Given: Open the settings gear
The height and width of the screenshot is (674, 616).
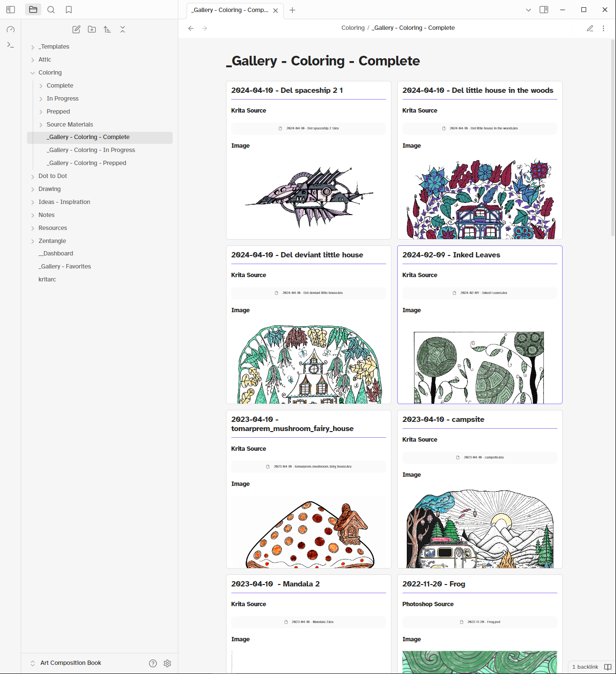Looking at the screenshot, I should 167,663.
